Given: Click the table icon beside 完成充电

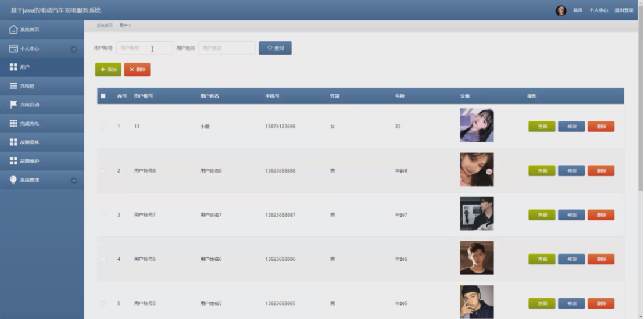Looking at the screenshot, I should click(x=13, y=123).
